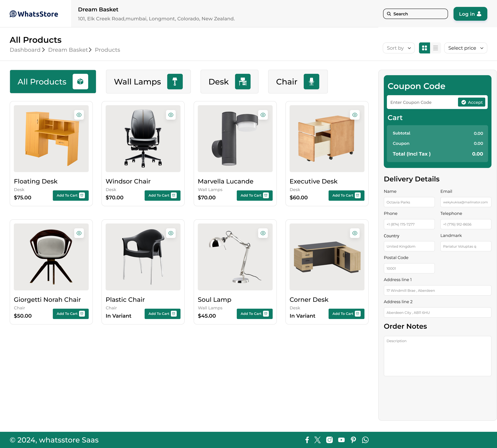Click the Log in button
This screenshot has width=497, height=448.
(x=470, y=14)
